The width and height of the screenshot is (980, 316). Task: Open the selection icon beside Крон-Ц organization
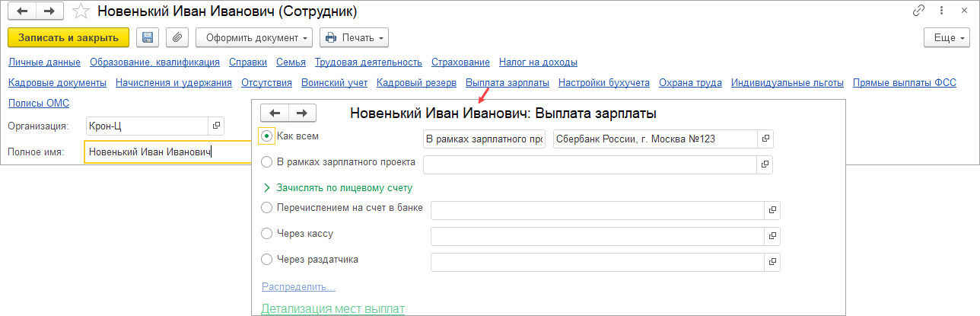coord(216,126)
